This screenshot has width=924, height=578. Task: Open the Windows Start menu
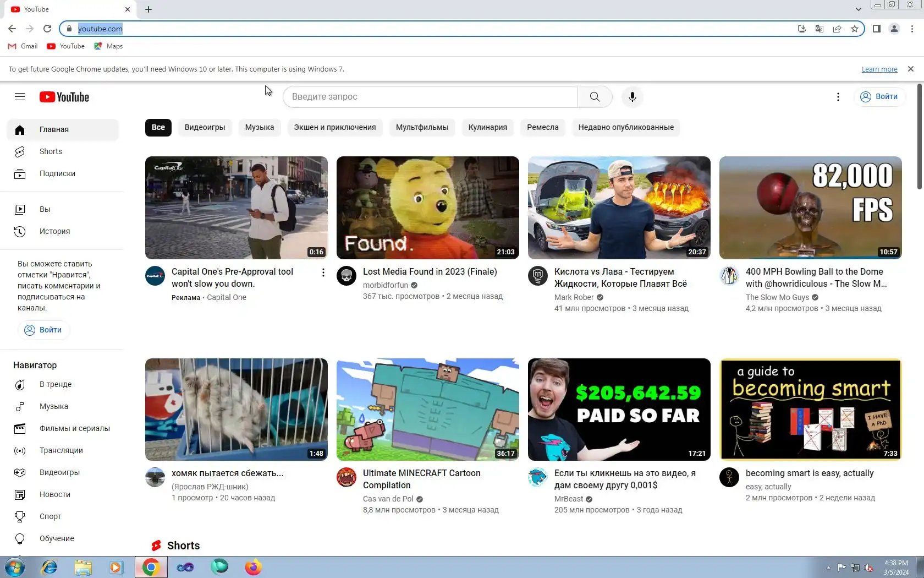click(x=15, y=567)
